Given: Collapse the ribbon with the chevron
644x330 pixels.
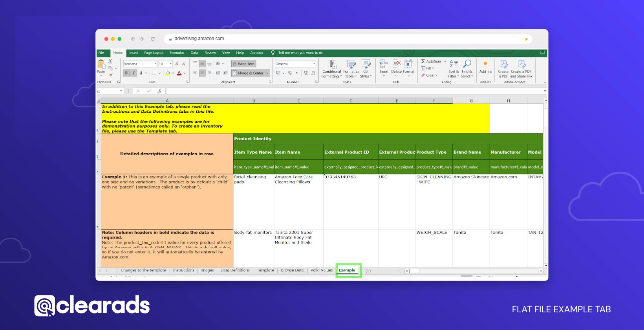Looking at the screenshot, I should [545, 82].
